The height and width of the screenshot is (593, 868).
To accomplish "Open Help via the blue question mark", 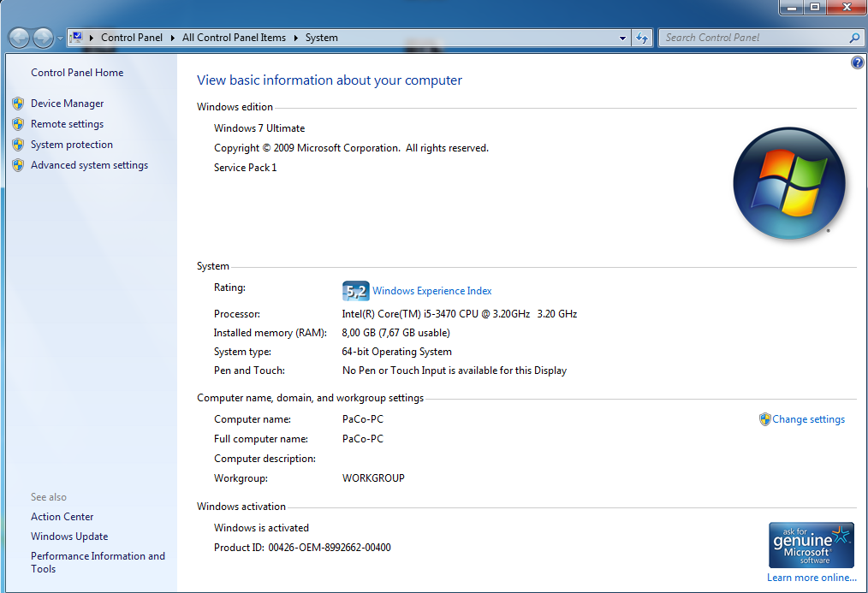I will tap(857, 62).
